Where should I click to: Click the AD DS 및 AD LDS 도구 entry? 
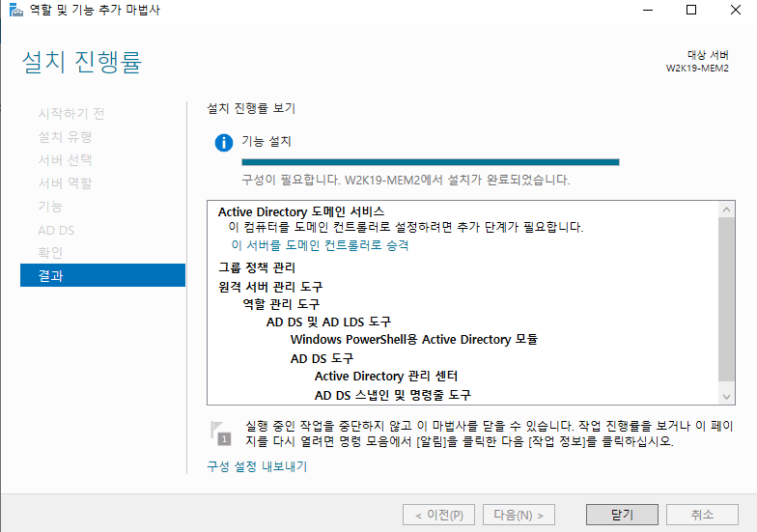(328, 322)
